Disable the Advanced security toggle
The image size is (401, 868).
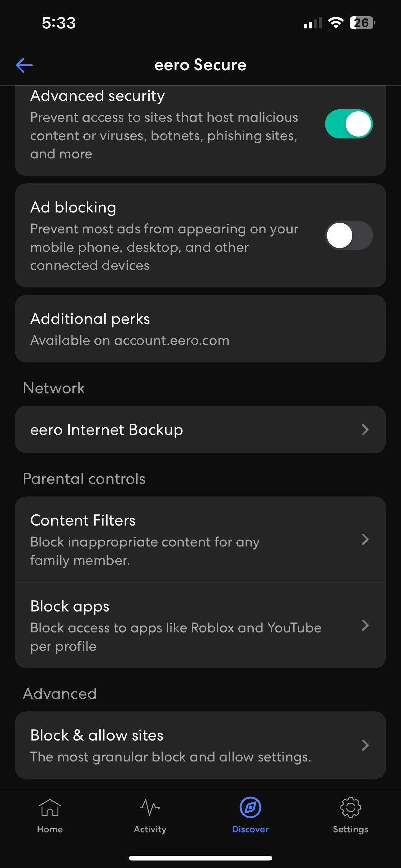(349, 124)
